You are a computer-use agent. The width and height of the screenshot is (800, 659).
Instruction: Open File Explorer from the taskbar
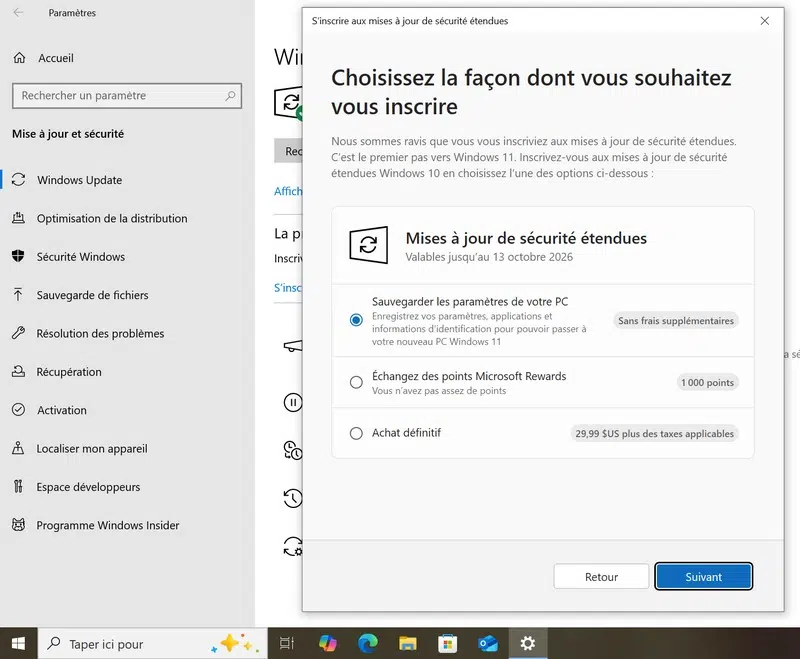pos(408,644)
